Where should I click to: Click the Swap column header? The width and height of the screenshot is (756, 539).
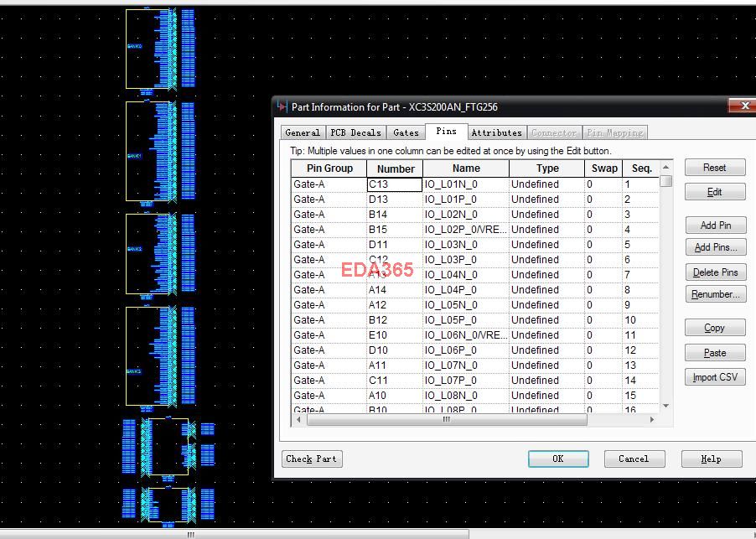(604, 168)
